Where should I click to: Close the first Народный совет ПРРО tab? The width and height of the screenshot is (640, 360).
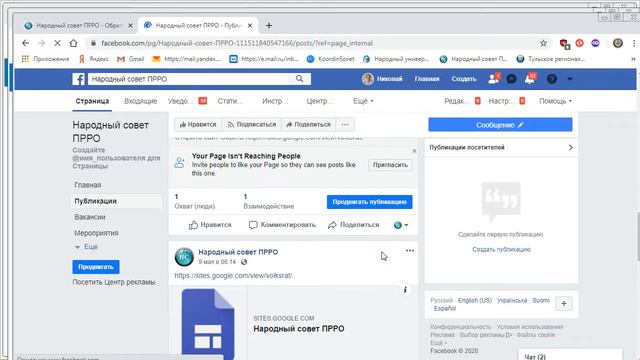coord(130,25)
